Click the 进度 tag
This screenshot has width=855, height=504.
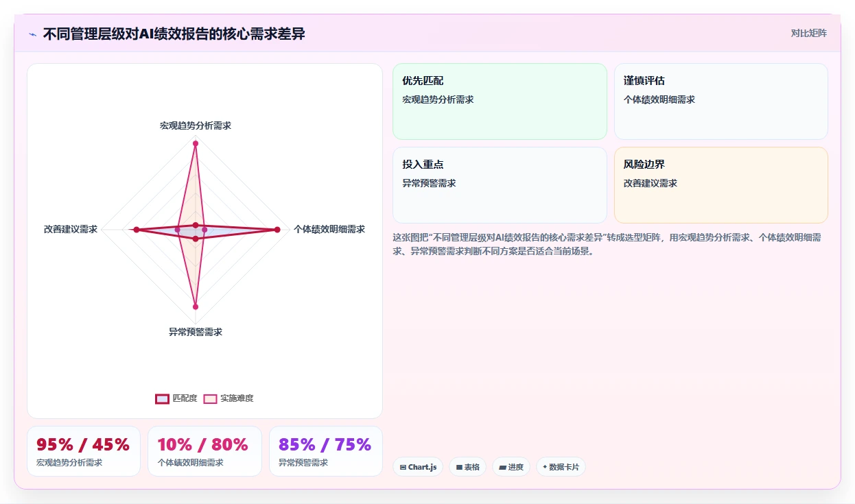pos(511,467)
